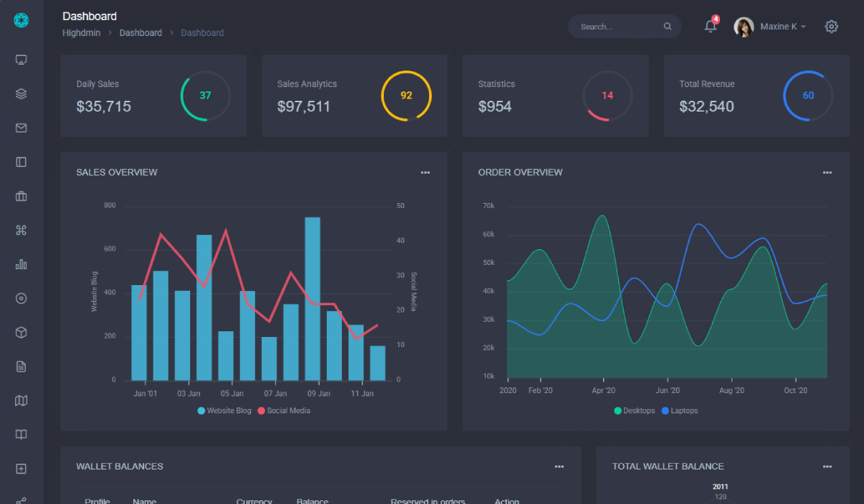
Task: Open the settings gear icon
Action: click(832, 27)
